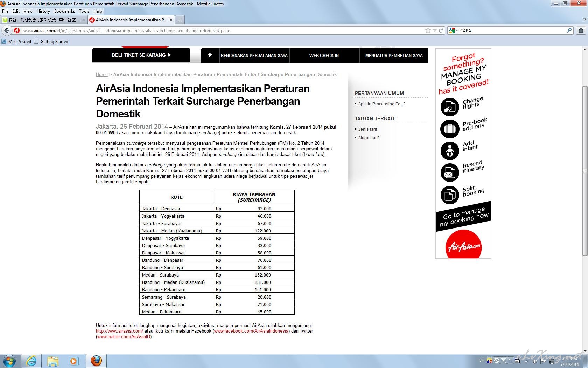Click the Add infant icon
Image resolution: width=588 pixels, height=368 pixels.
point(450,150)
